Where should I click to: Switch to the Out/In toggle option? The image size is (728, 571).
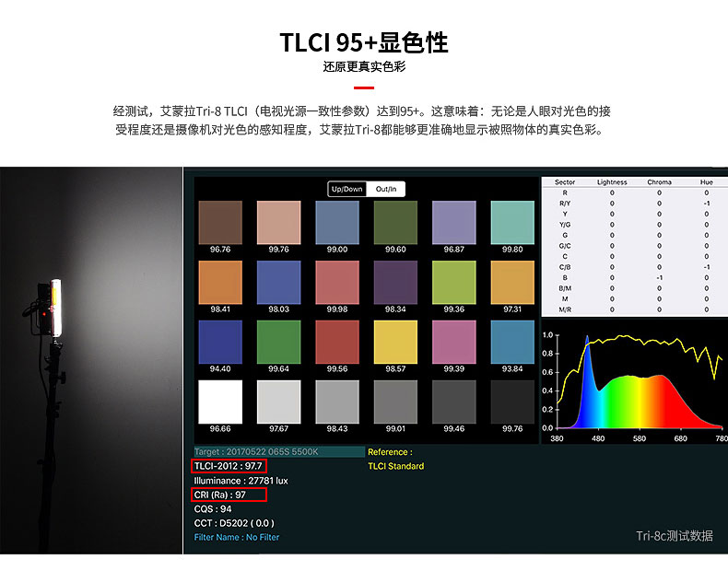pyautogui.click(x=386, y=189)
